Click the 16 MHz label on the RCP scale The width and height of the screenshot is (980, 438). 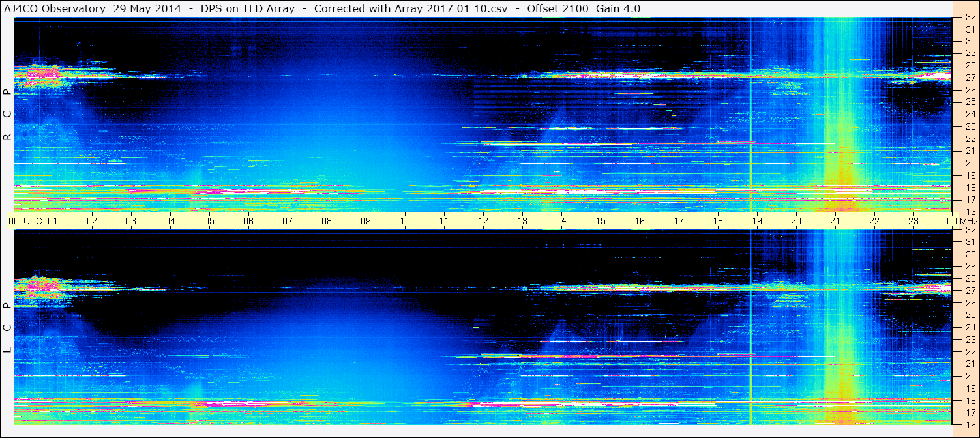970,211
